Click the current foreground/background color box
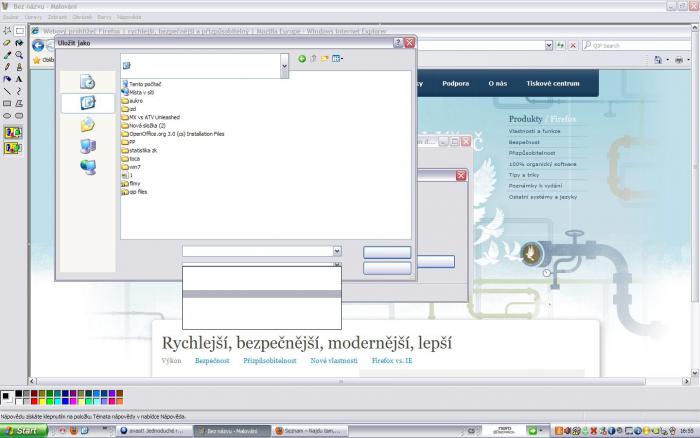This screenshot has height=438, width=700. click(7, 397)
